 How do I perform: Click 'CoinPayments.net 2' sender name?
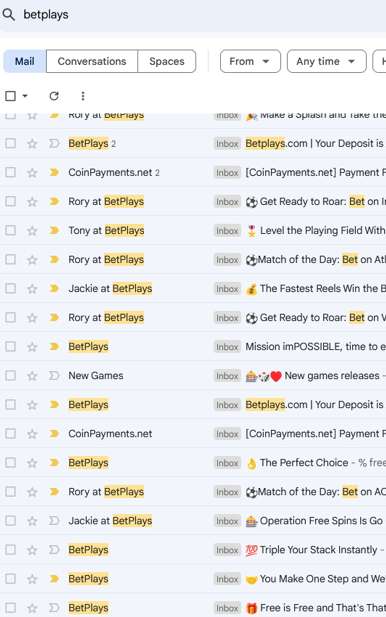(114, 173)
